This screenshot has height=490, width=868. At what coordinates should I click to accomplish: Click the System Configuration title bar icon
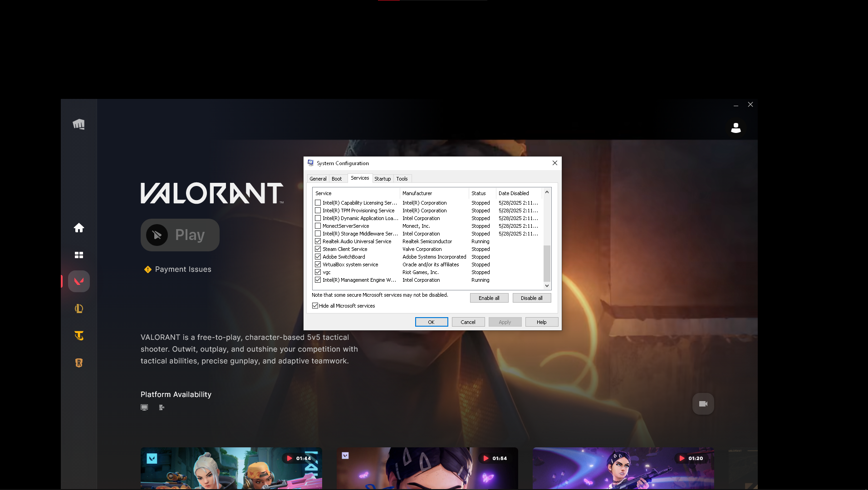pyautogui.click(x=311, y=163)
